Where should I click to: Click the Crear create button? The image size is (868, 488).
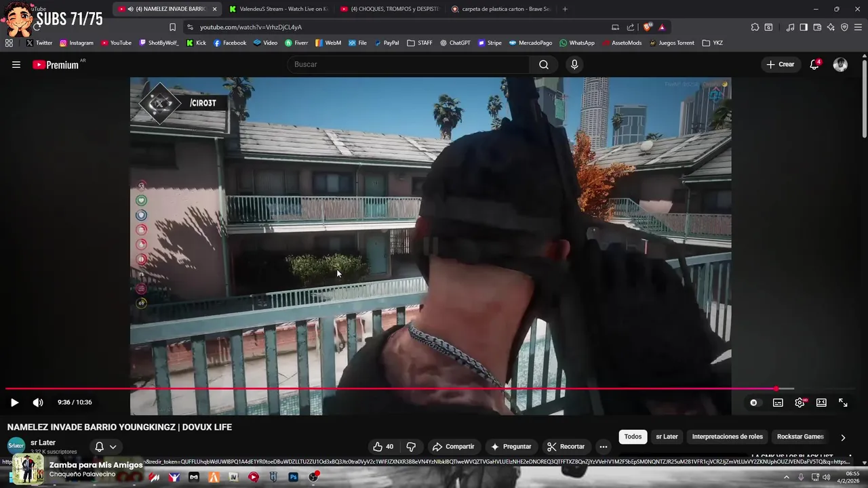click(x=780, y=64)
